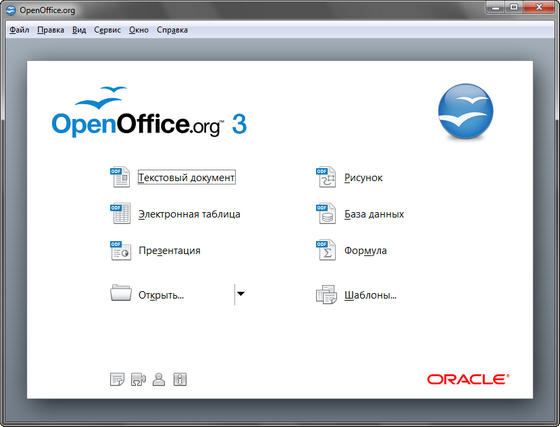Click the puzzle-piece extensions icon

[x=138, y=379]
